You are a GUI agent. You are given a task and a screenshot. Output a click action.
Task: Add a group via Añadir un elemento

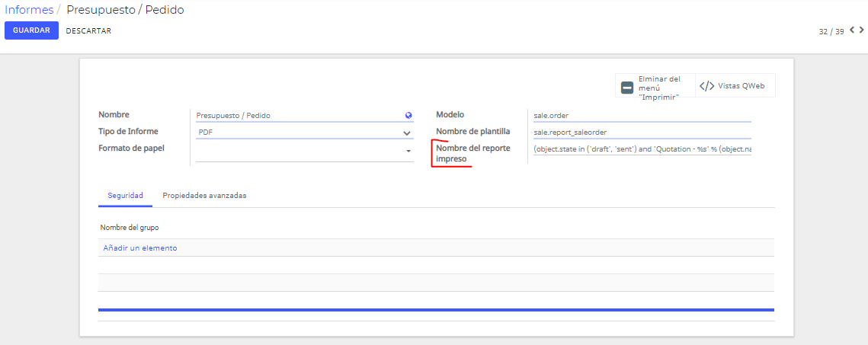point(140,248)
